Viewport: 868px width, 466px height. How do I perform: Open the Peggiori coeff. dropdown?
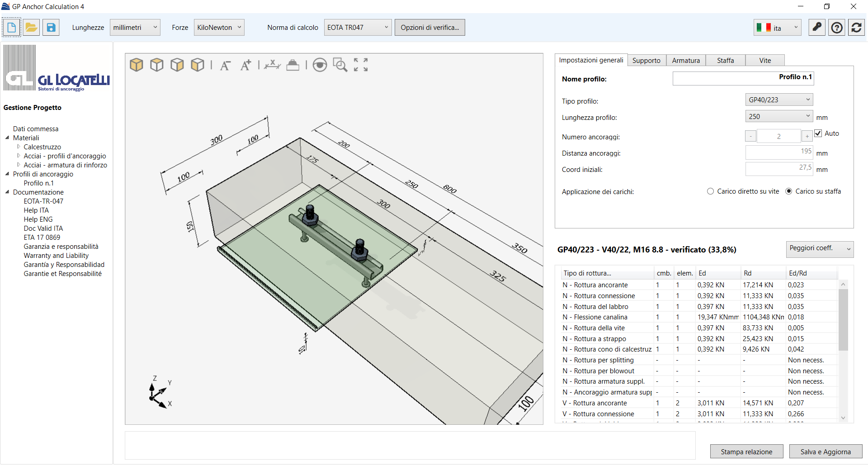pos(820,249)
